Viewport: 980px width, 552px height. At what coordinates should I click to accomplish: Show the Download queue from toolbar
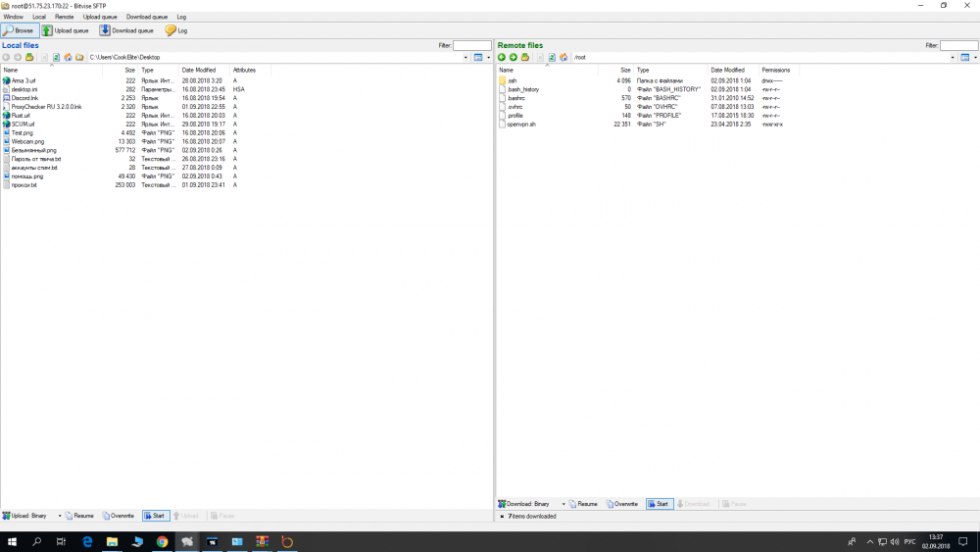pyautogui.click(x=126, y=30)
